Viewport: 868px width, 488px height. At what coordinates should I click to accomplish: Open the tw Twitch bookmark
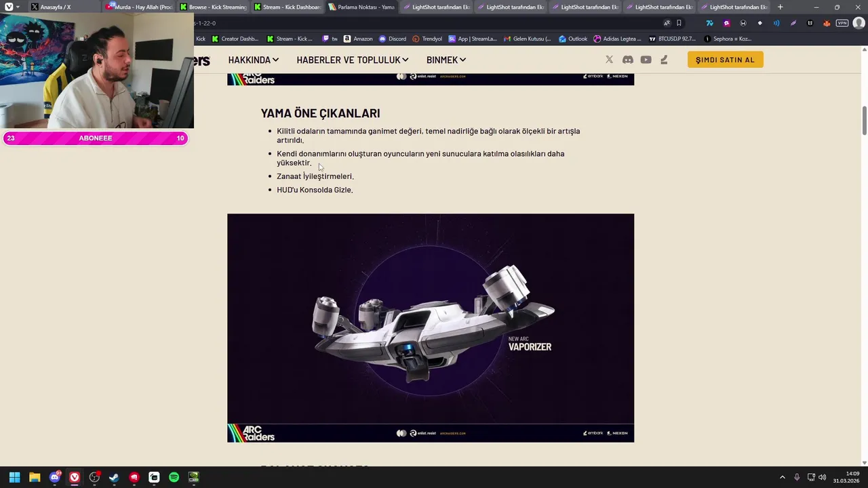pos(330,39)
